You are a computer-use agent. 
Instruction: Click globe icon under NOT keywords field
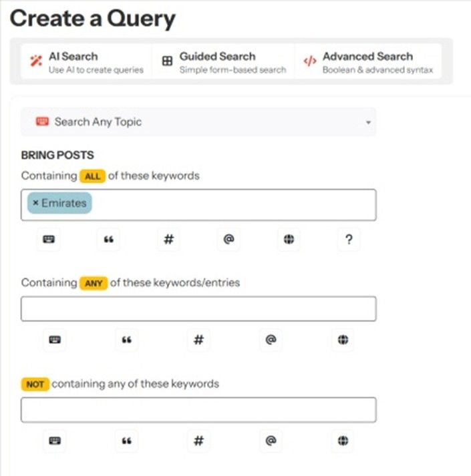click(343, 441)
